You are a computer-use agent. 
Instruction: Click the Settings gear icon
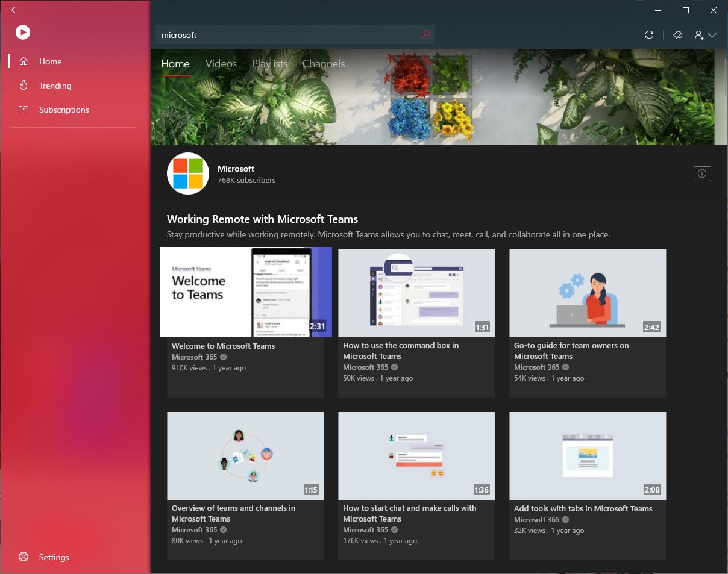[x=24, y=557]
